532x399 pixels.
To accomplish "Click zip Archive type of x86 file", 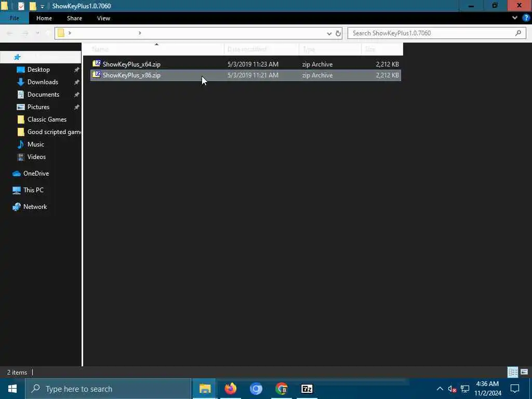I will click(317, 75).
